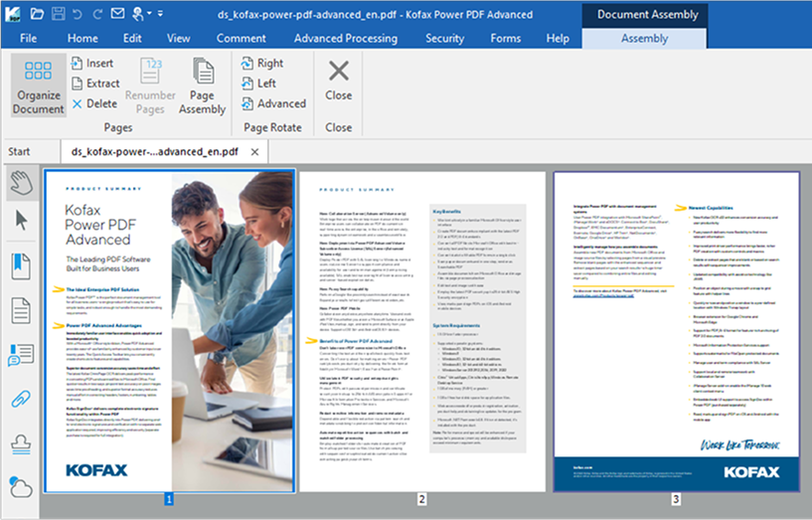Image resolution: width=812 pixels, height=520 pixels.
Task: Open the Stamps panel
Action: pyautogui.click(x=21, y=444)
